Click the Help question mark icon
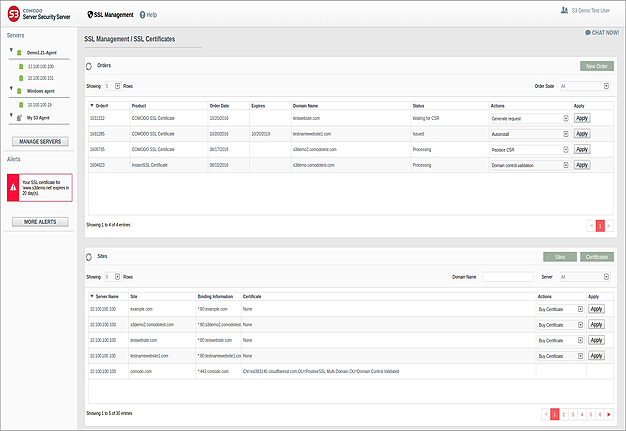The width and height of the screenshot is (626, 431). point(141,15)
